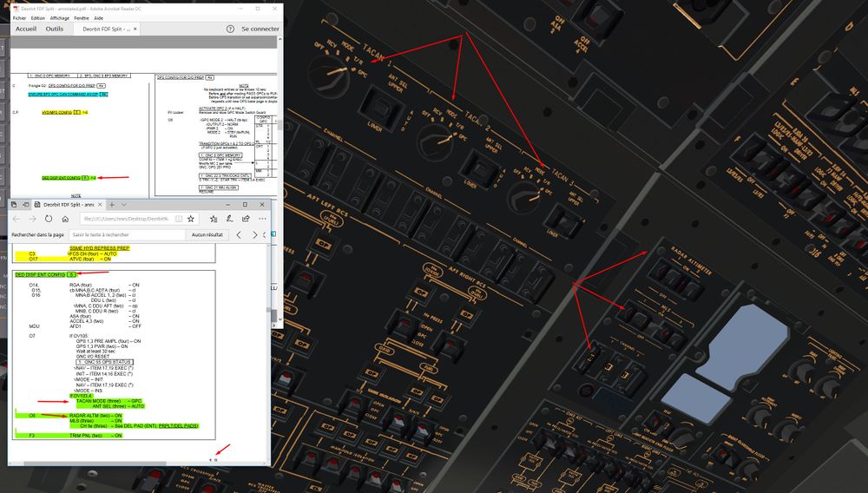
Task: Open the Edge favorites hub icon
Action: click(214, 219)
